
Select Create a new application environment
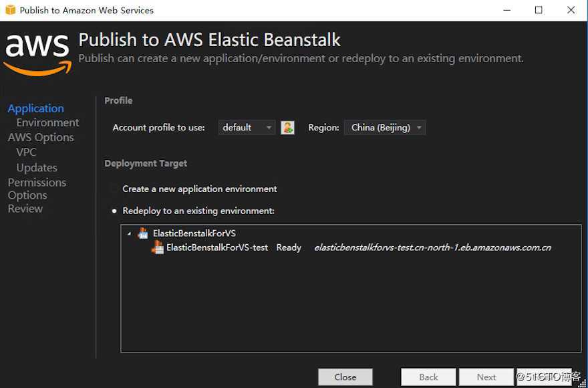pyautogui.click(x=114, y=189)
